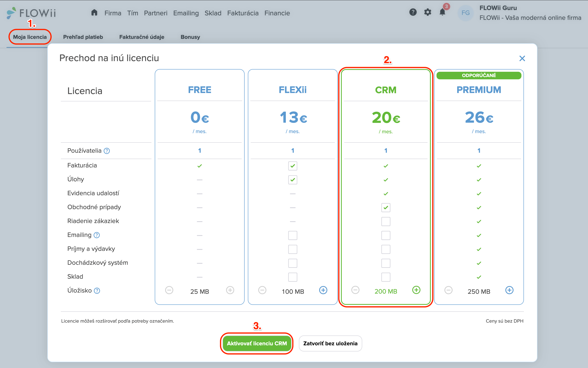The height and width of the screenshot is (368, 588).
Task: Select the FLEXii plan heading
Action: [293, 90]
